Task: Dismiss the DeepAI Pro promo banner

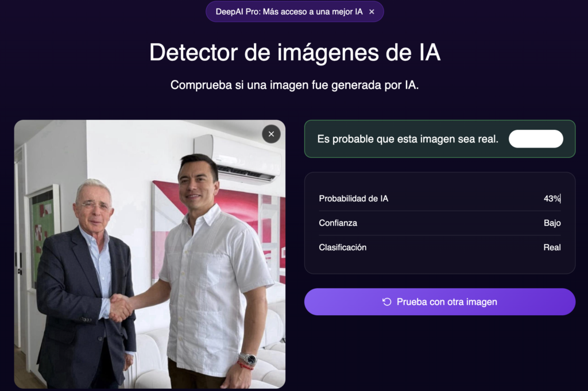Action: [372, 12]
